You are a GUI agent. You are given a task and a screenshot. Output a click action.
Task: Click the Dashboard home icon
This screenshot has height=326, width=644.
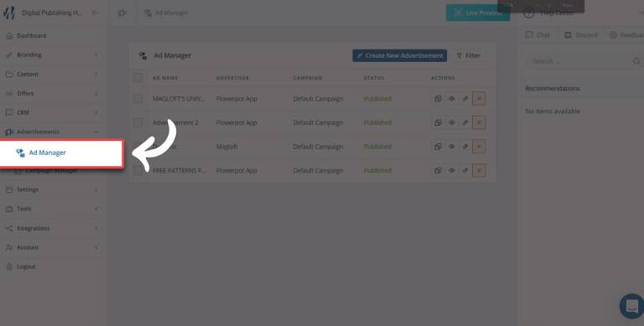[x=9, y=36]
